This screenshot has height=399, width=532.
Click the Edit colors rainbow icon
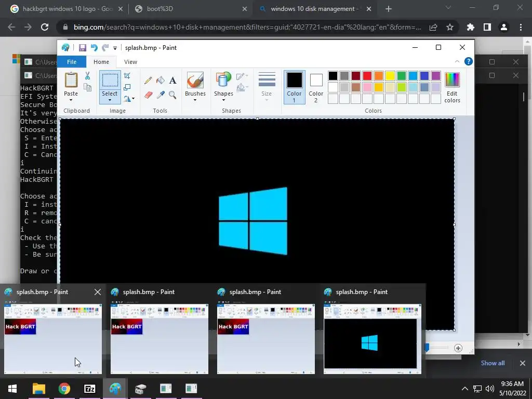click(452, 80)
